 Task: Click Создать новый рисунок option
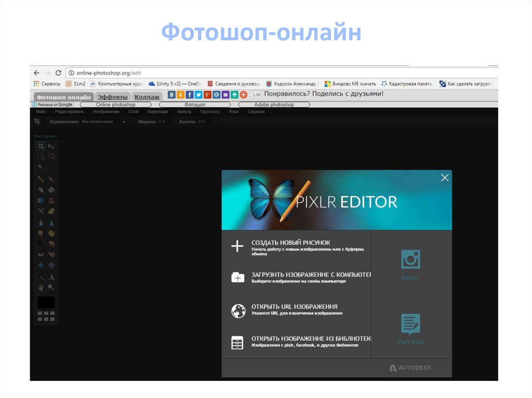pos(290,243)
